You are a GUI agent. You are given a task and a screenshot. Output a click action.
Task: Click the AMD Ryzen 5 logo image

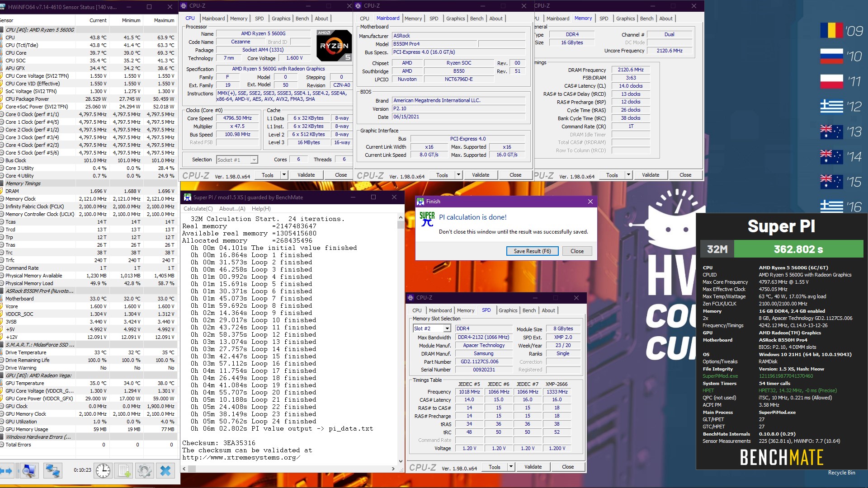click(x=334, y=46)
